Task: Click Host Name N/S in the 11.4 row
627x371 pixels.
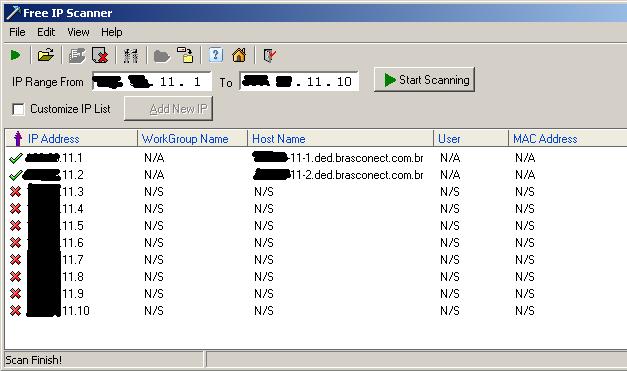Action: [x=264, y=209]
